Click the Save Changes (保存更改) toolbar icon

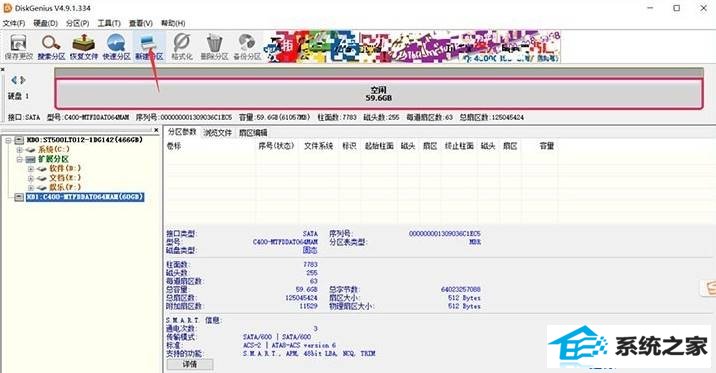point(19,47)
